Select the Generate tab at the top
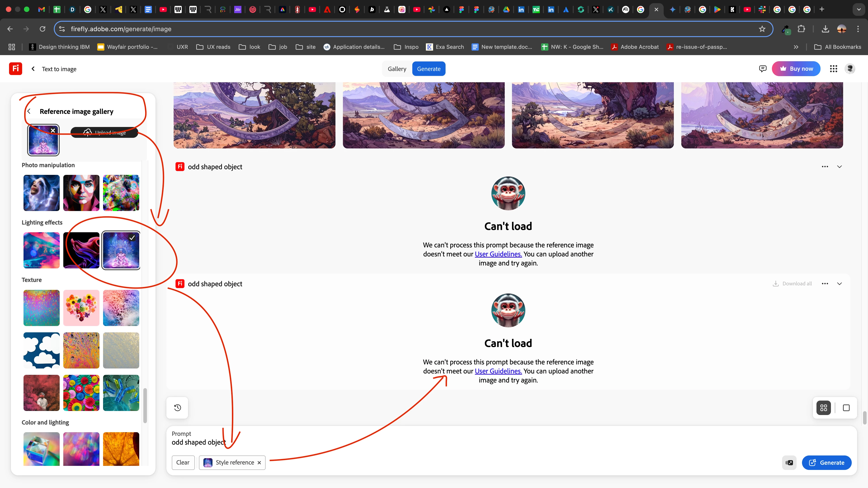Viewport: 868px width, 488px height. point(429,69)
